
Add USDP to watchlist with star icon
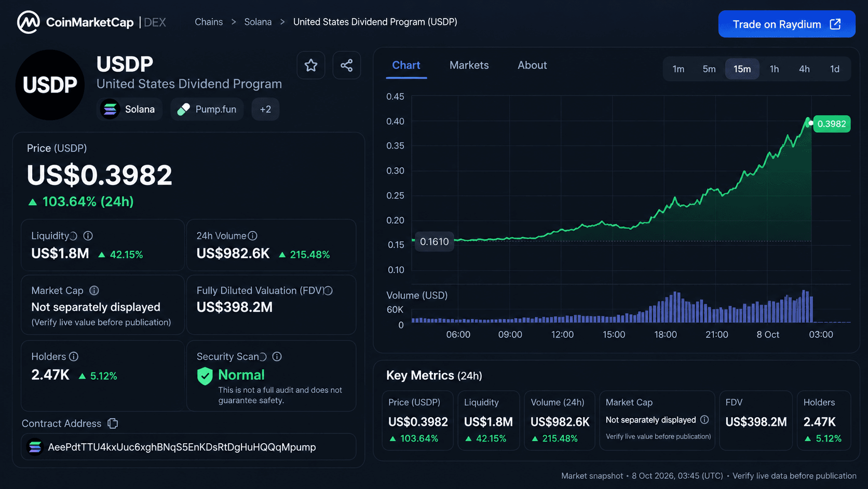pos(311,65)
